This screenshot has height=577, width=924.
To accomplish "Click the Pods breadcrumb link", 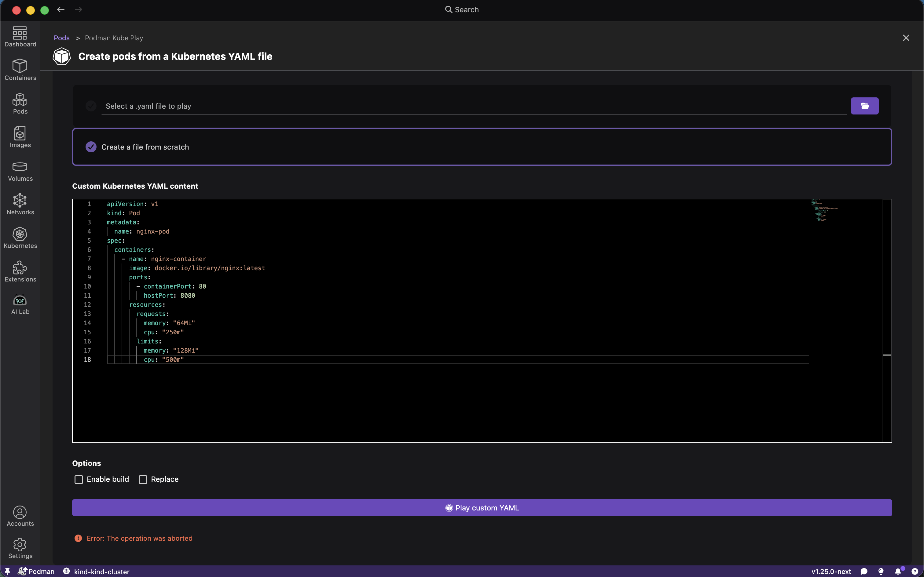I will click(61, 38).
